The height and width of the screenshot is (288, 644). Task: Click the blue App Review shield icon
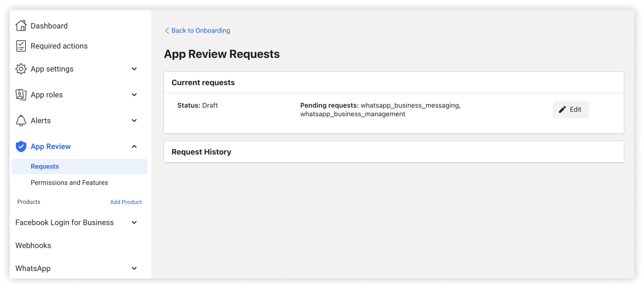(21, 146)
